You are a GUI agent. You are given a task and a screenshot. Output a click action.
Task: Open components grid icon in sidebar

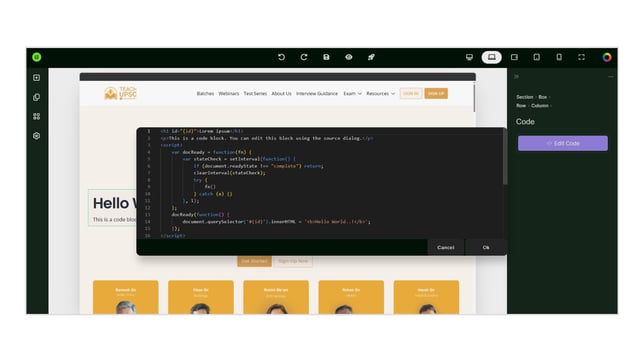coord(37,116)
